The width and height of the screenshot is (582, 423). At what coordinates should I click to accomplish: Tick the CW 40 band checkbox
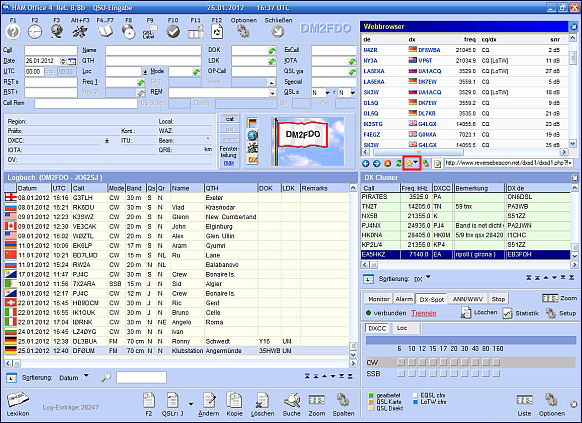coord(475,362)
